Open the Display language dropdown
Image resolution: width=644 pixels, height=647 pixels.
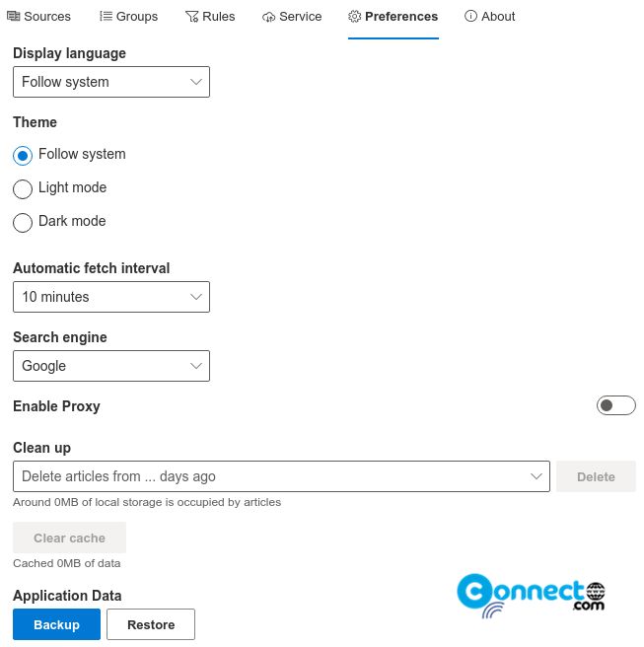(x=111, y=82)
